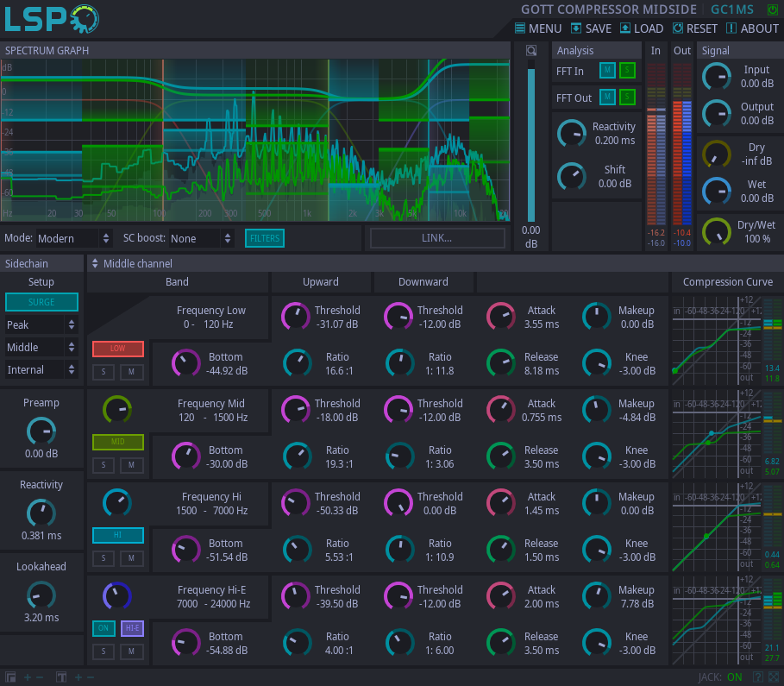Toggle the green bypass power icon
784x686 pixels.
pyautogui.click(x=773, y=9)
